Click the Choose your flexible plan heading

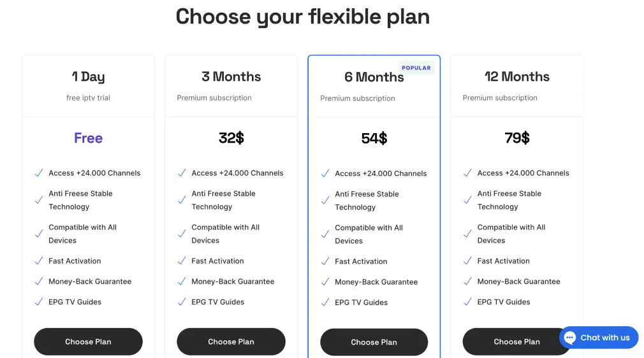303,17
